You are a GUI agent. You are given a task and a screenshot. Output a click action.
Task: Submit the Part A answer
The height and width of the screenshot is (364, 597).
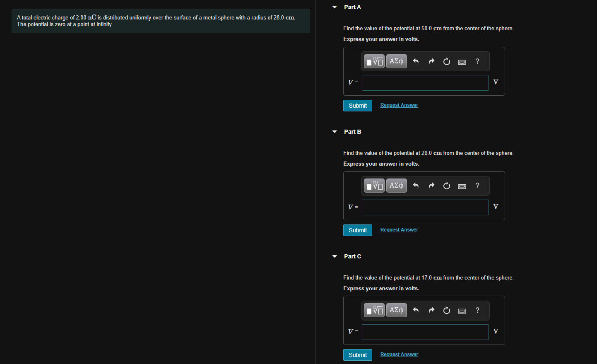[358, 106]
